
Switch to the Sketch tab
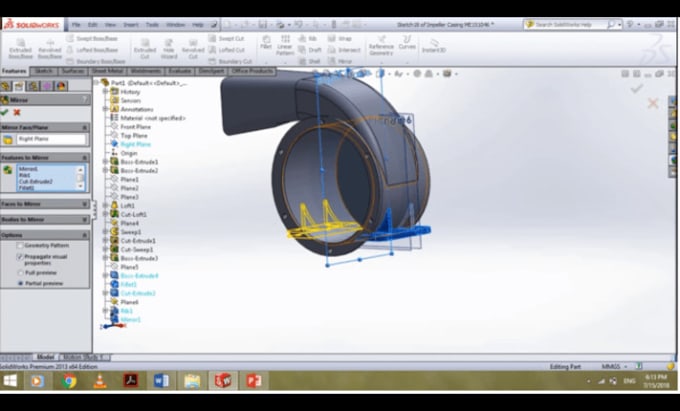click(x=44, y=71)
